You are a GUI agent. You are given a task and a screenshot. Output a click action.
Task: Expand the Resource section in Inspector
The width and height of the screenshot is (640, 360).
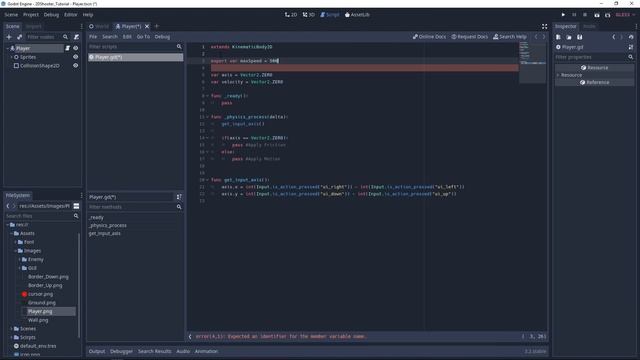tap(558, 75)
